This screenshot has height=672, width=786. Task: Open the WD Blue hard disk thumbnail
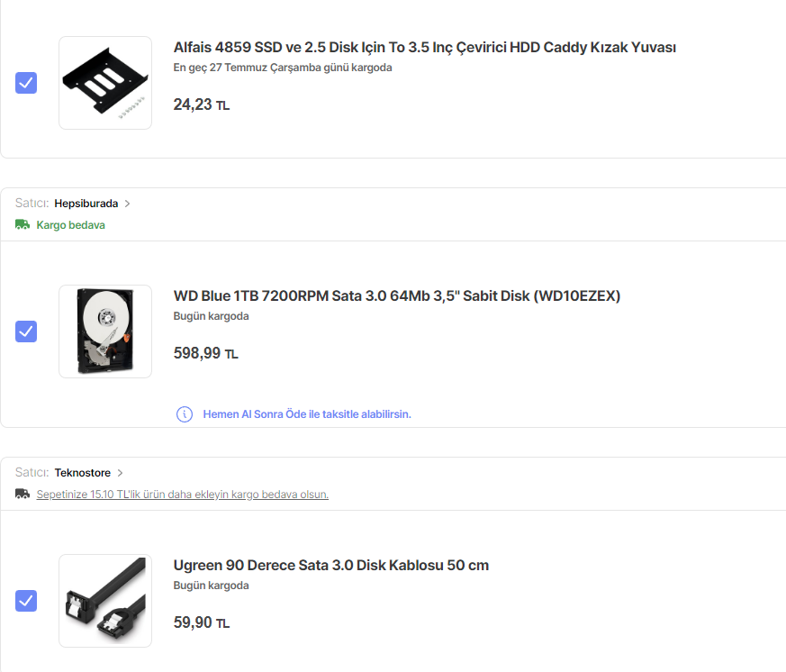point(105,331)
